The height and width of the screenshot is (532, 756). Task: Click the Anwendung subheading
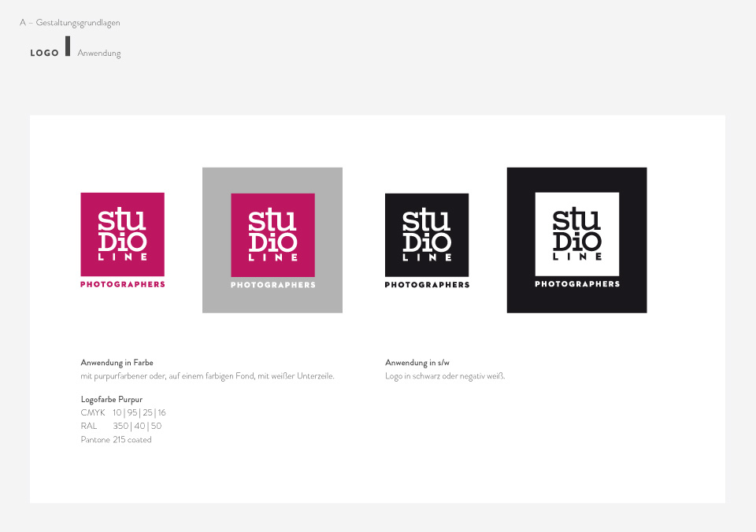(99, 53)
